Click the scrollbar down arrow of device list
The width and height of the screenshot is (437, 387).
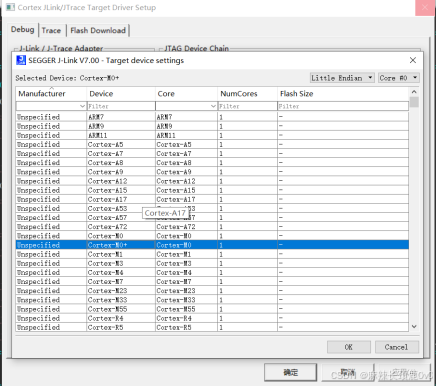[414, 327]
